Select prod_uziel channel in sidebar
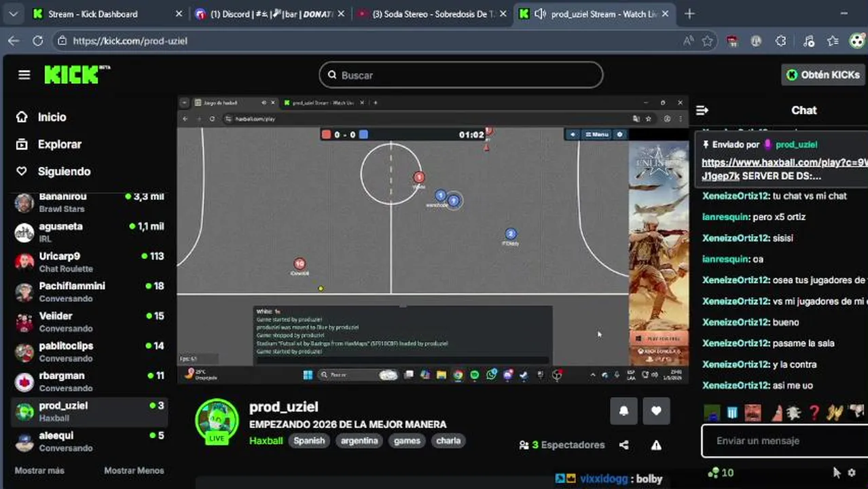 point(90,411)
